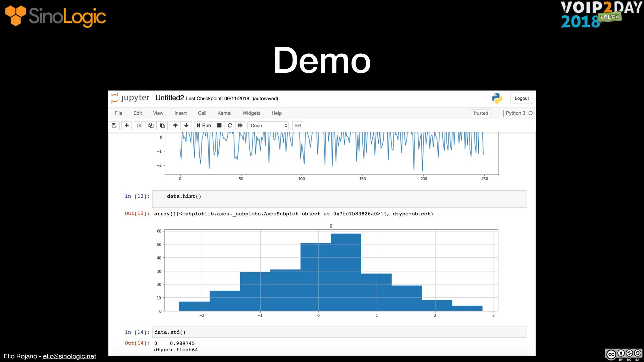This screenshot has width=644, height=362.
Task: Click the notebook title Untitled2
Action: click(169, 98)
